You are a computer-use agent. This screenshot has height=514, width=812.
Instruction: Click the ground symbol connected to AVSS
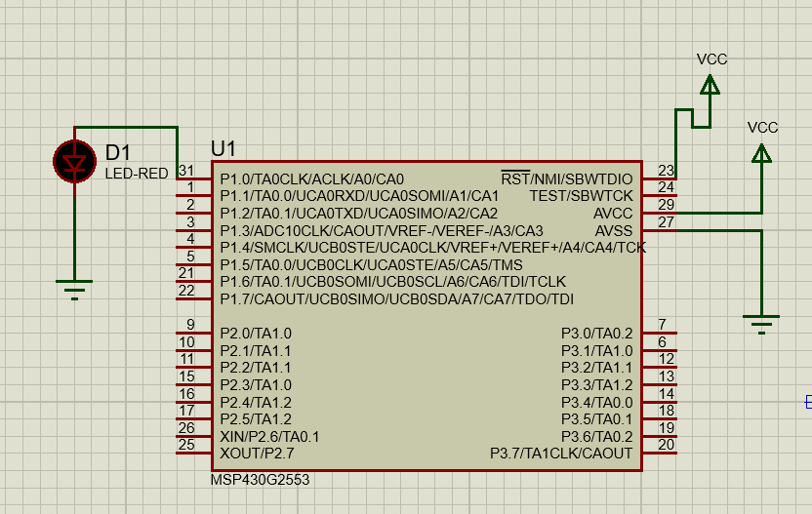(x=761, y=325)
